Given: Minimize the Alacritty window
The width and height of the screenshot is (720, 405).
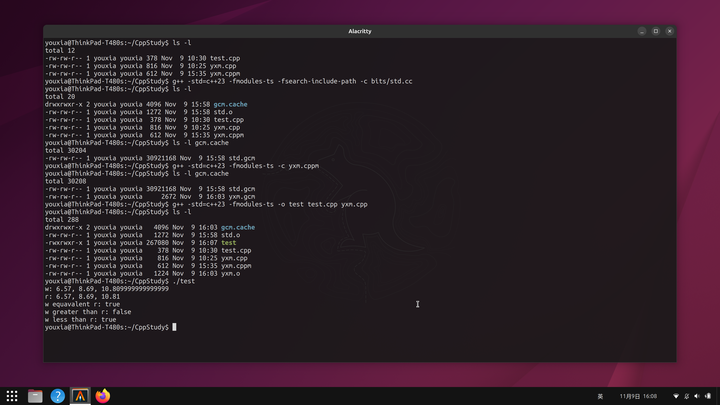Looking at the screenshot, I should click(642, 31).
